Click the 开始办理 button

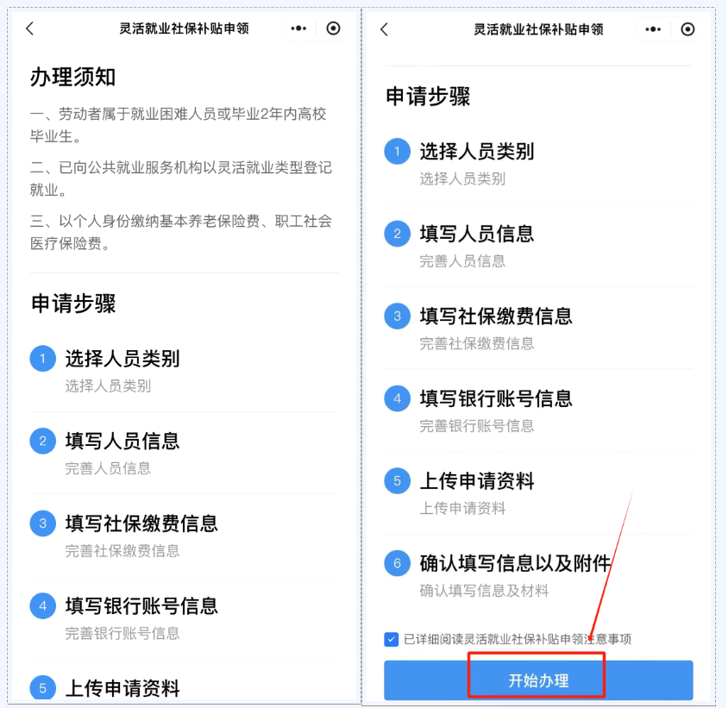tap(538, 680)
